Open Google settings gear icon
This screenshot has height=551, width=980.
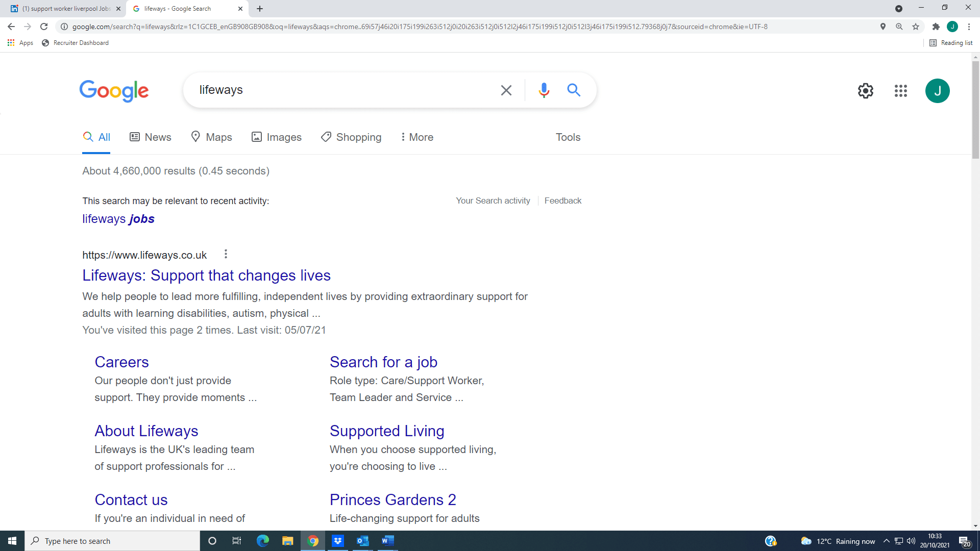point(865,91)
